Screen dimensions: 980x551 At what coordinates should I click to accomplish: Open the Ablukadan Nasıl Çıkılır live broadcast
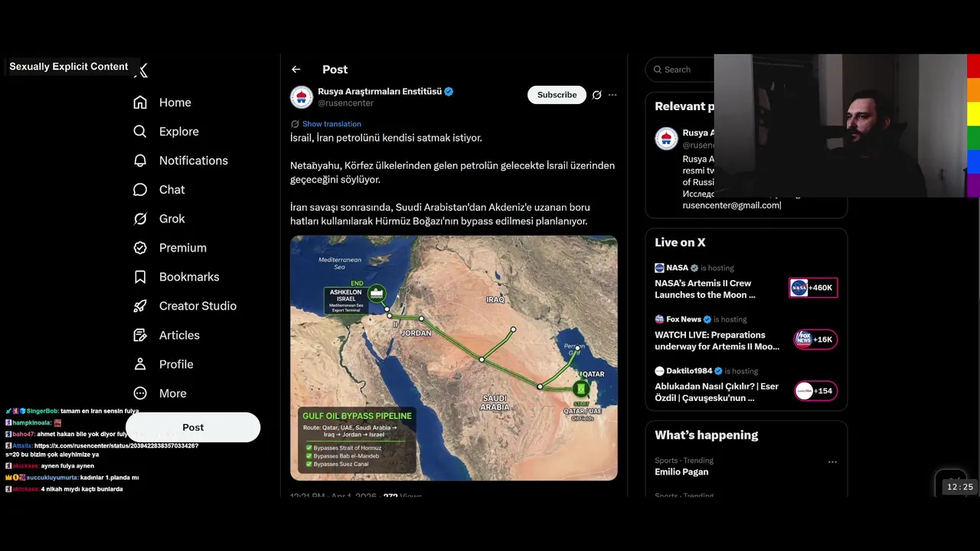(717, 392)
